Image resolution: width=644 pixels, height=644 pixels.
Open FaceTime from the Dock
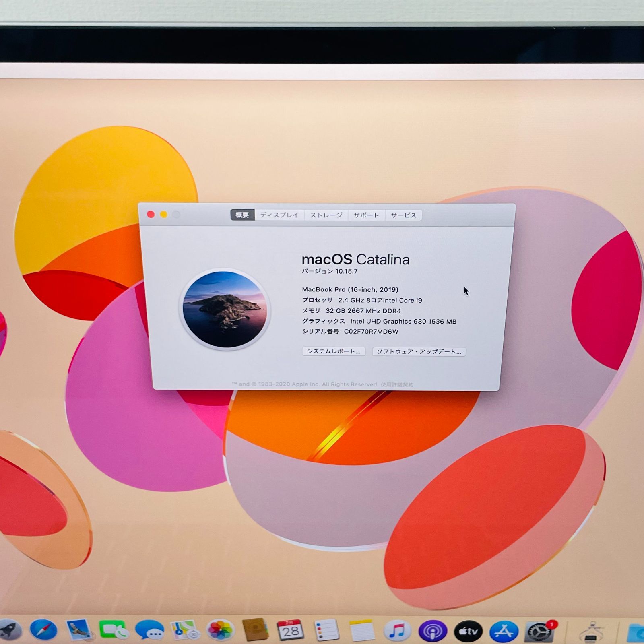click(114, 630)
